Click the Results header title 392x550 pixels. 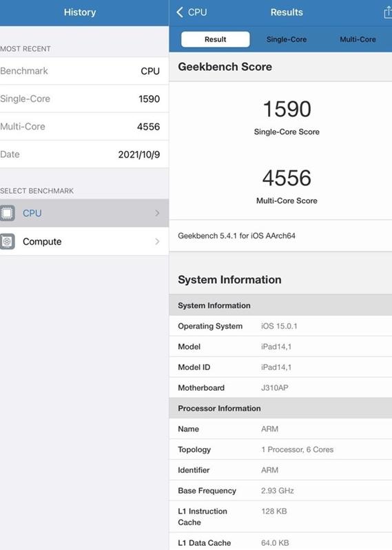coord(287,12)
